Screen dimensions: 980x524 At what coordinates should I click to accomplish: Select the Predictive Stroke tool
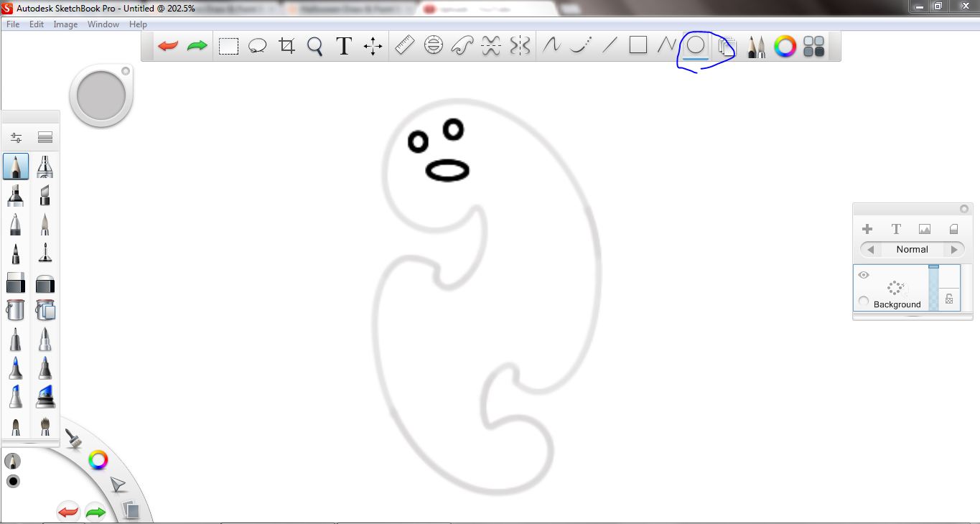tap(580, 46)
